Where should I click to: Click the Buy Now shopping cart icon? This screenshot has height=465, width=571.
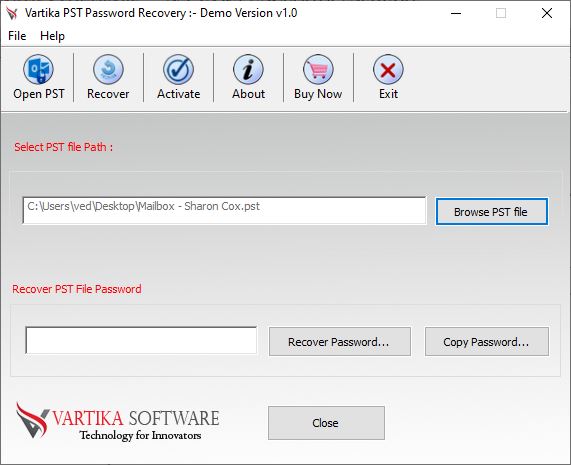tap(318, 69)
